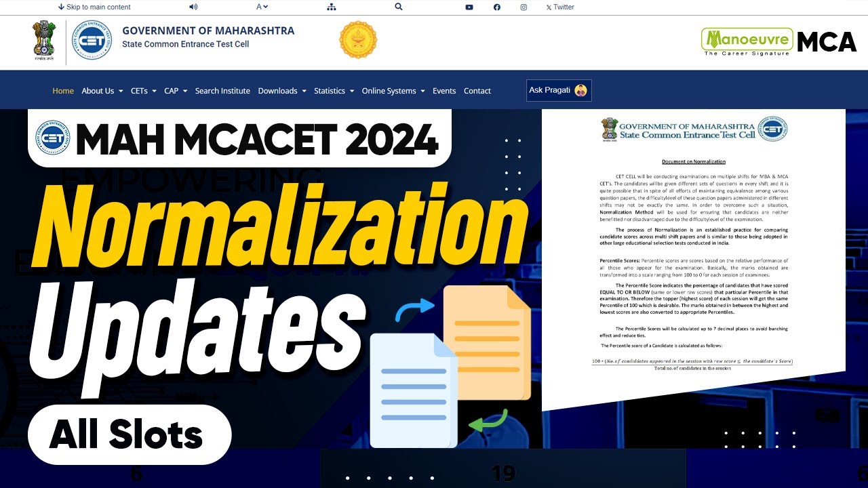Click the orange Maharashtra state seal

pyautogui.click(x=357, y=39)
